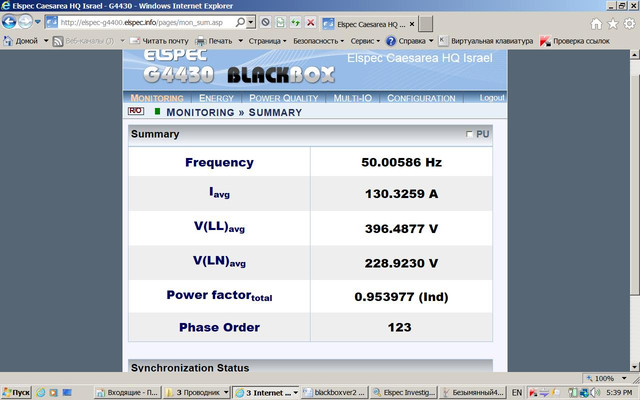Click the green status square indicator
The height and width of the screenshot is (400, 640).
(x=157, y=111)
